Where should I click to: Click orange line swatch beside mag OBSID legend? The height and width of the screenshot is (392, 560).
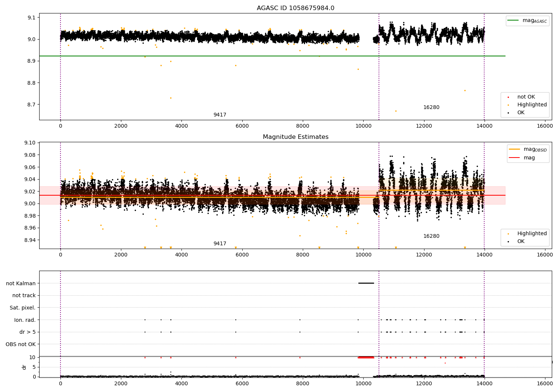pos(514,149)
